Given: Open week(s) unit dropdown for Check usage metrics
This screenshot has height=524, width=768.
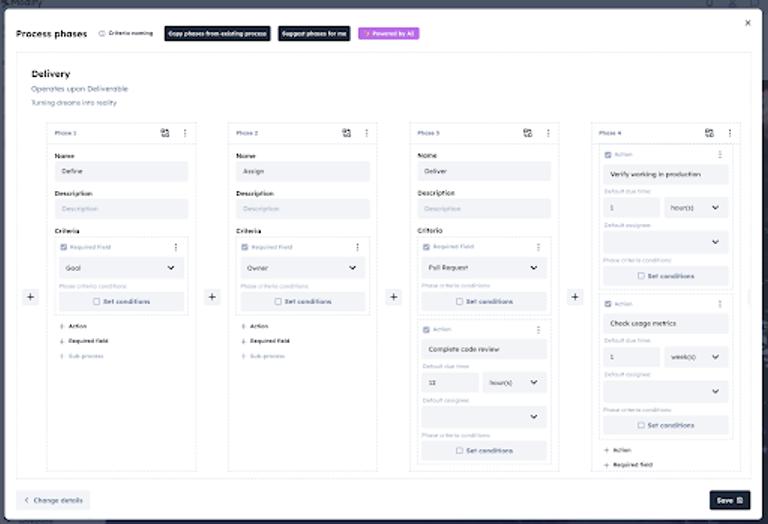Looking at the screenshot, I should [x=696, y=357].
